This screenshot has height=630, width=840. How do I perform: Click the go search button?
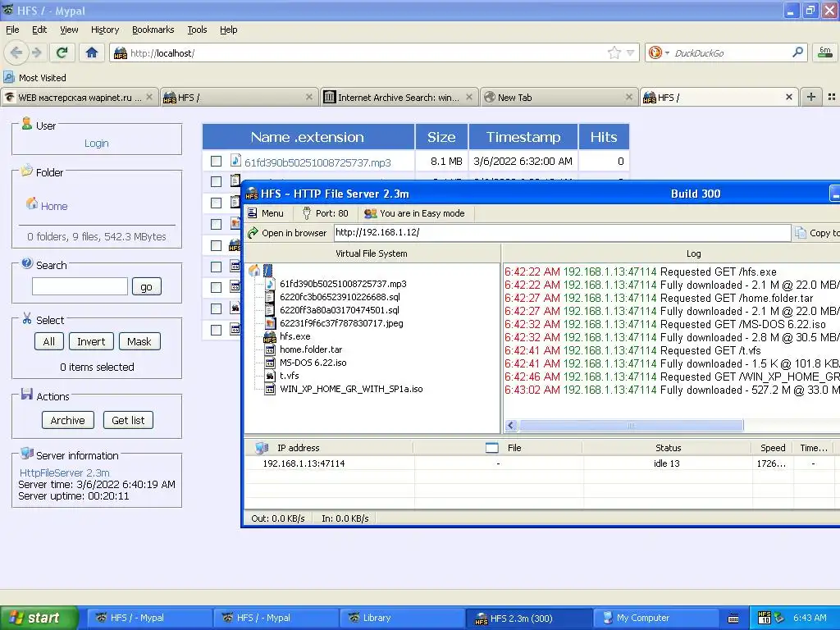point(146,286)
